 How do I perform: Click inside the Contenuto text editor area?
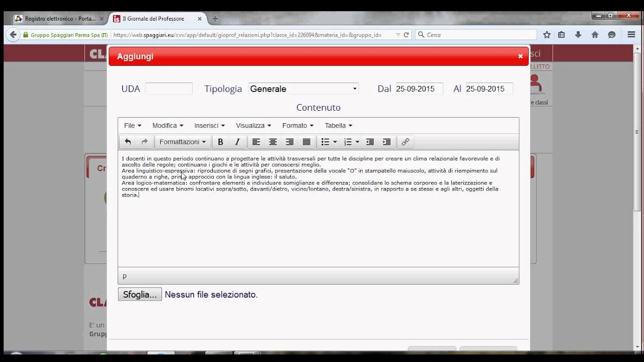click(318, 208)
